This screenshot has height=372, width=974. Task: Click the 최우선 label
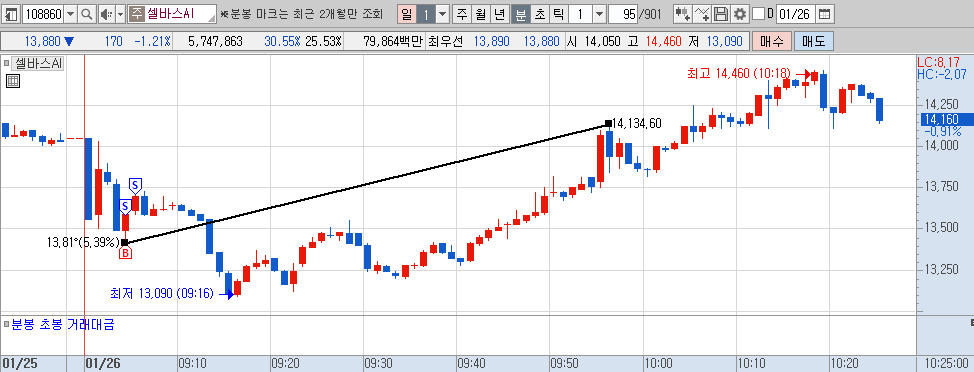click(x=445, y=42)
